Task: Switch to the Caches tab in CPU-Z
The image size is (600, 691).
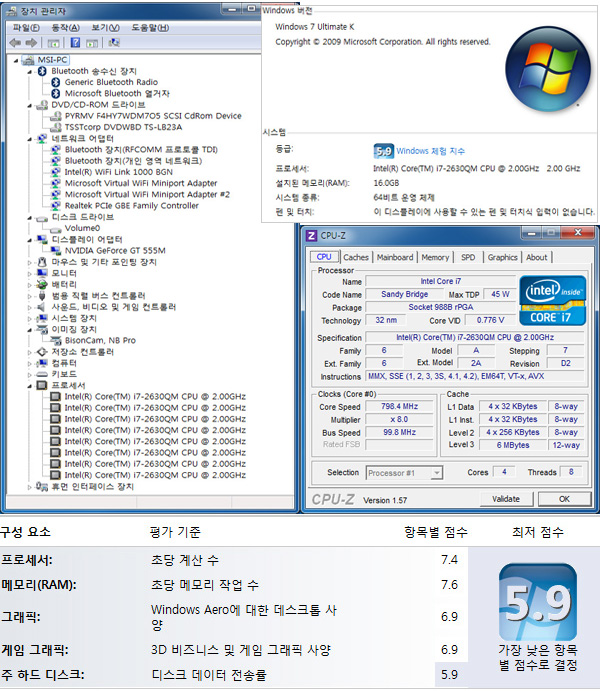Action: (356, 257)
